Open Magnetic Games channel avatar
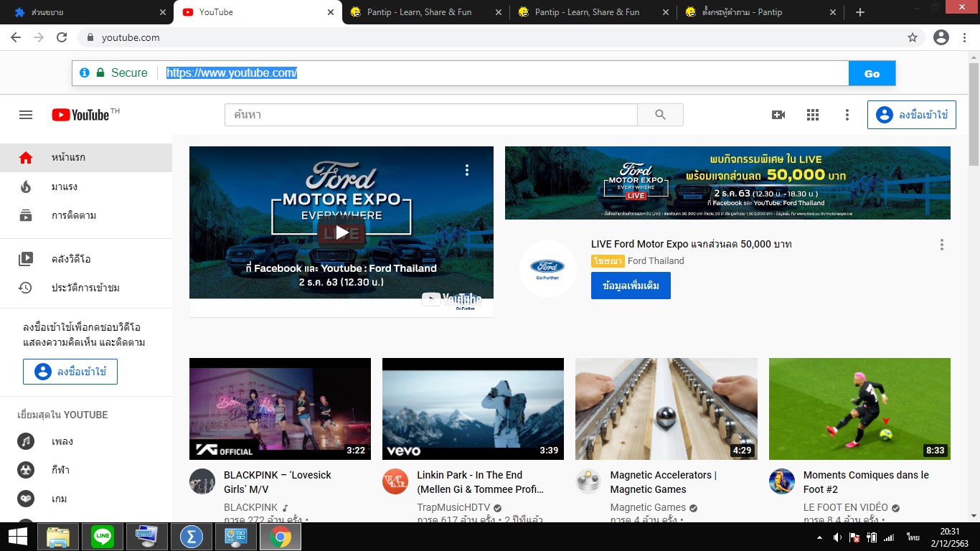980x551 pixels. coord(588,481)
